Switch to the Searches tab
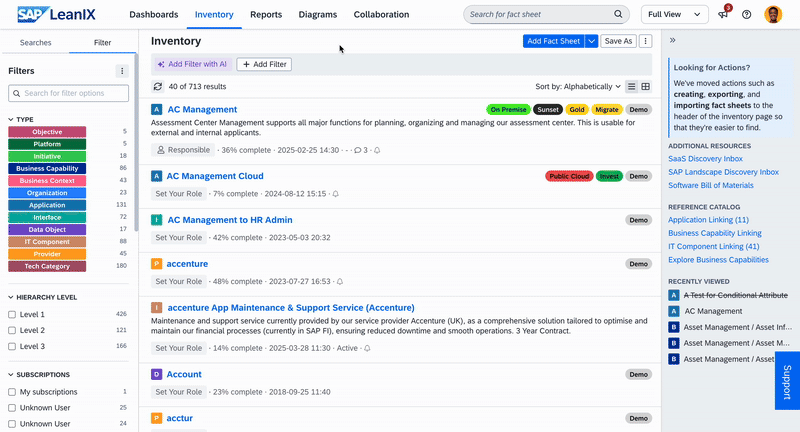The image size is (800, 432). (35, 43)
